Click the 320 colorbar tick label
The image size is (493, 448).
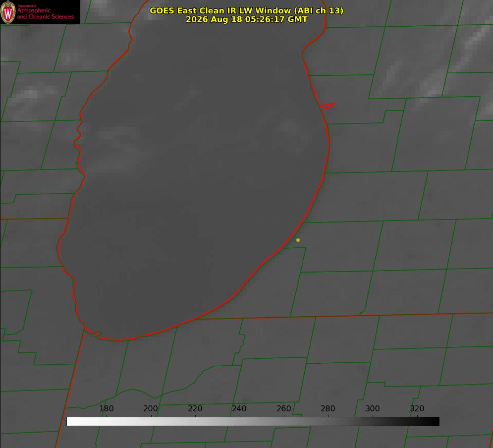(x=417, y=408)
